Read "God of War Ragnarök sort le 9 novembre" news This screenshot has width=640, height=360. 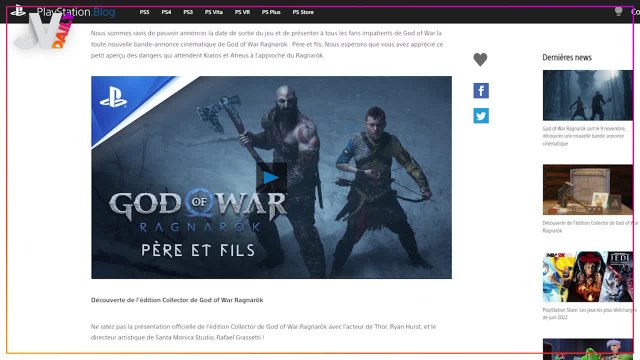point(584,136)
